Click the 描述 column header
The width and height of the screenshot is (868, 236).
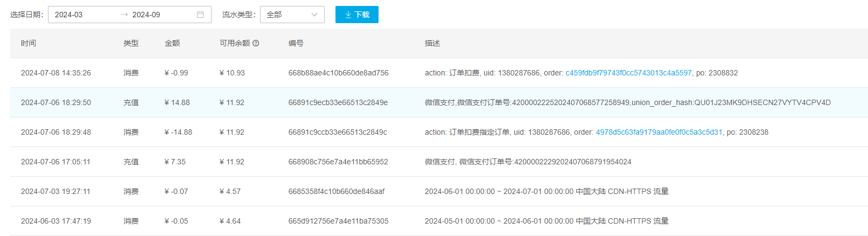pyautogui.click(x=432, y=43)
